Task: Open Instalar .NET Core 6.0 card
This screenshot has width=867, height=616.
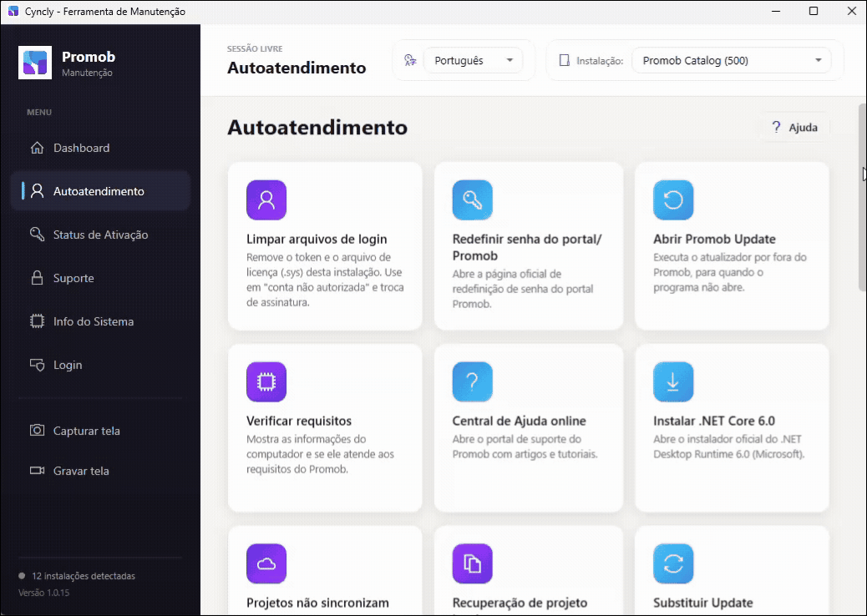Action: (732, 428)
